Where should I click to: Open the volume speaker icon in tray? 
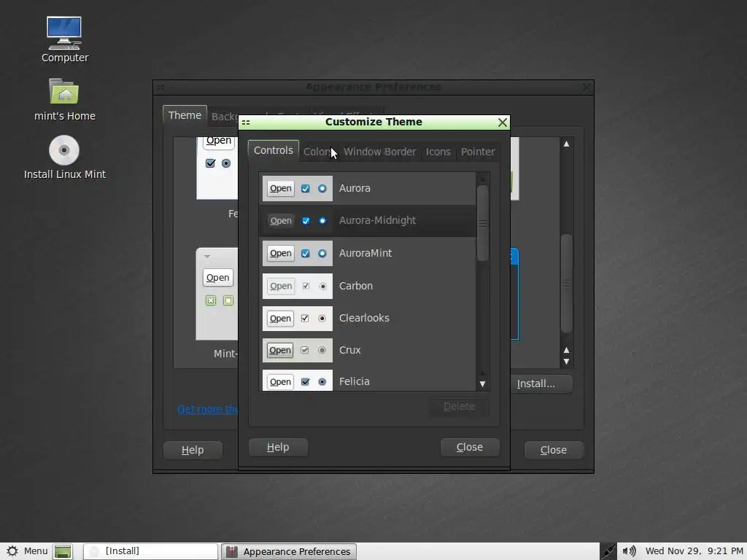[x=629, y=551]
